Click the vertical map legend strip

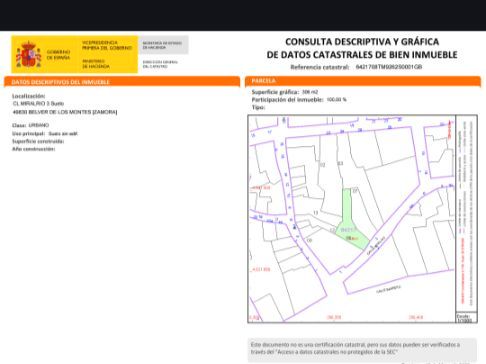[466, 213]
